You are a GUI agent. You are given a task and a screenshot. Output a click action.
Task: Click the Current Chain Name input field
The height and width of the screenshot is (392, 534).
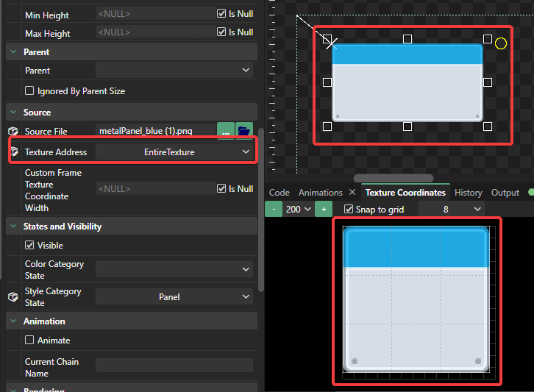pyautogui.click(x=175, y=366)
